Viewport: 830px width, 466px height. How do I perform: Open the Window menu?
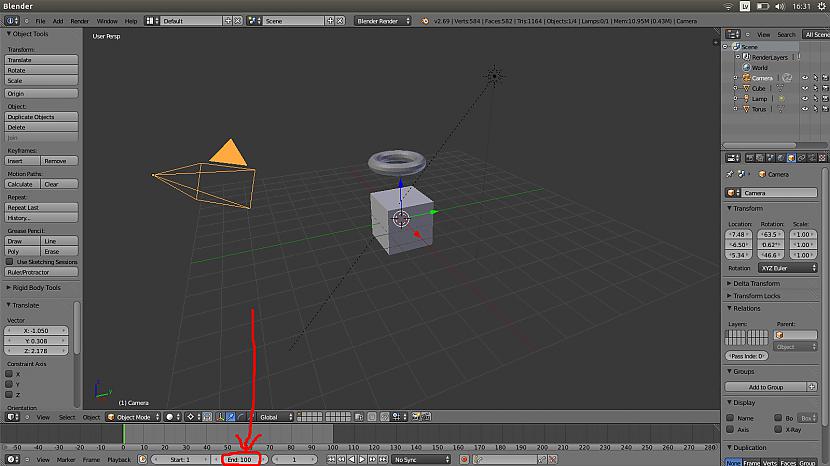tap(107, 21)
